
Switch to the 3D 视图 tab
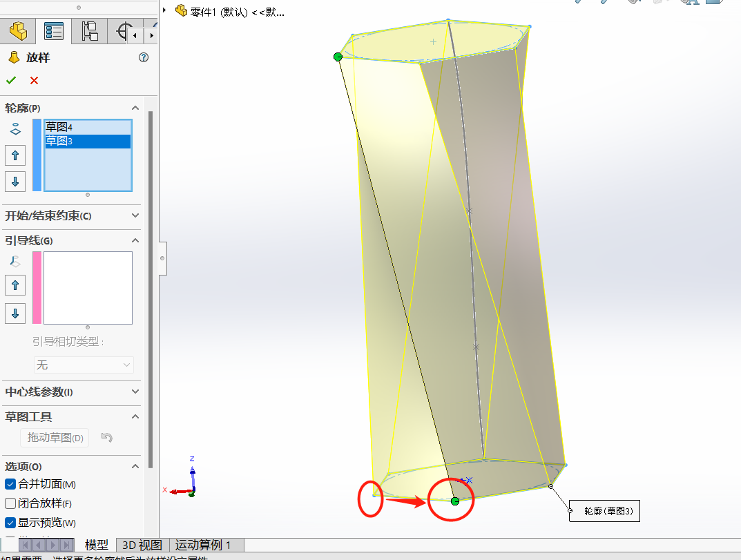[x=142, y=545]
